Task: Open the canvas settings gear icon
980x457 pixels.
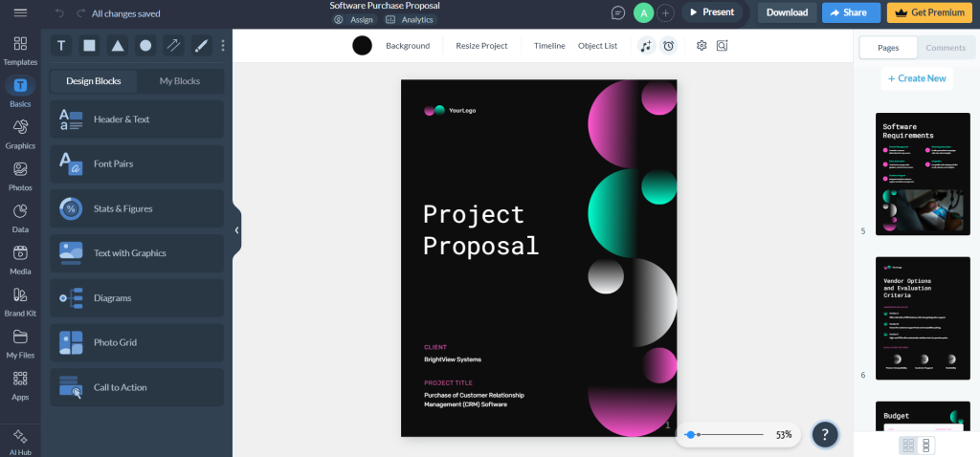Action: tap(702, 46)
